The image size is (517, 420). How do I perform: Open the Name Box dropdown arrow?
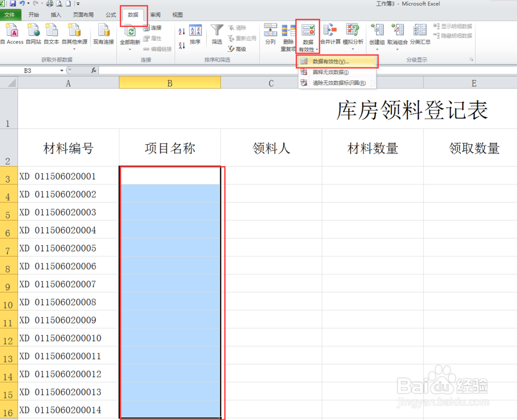click(x=62, y=69)
